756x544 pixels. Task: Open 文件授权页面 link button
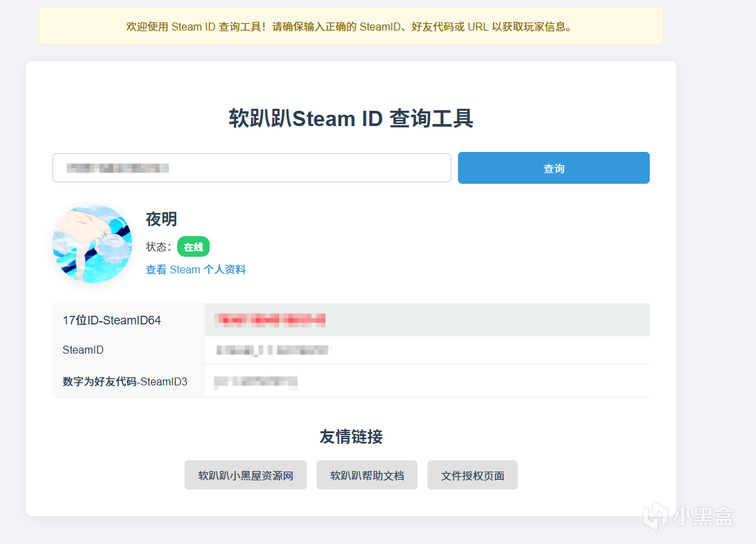click(473, 475)
